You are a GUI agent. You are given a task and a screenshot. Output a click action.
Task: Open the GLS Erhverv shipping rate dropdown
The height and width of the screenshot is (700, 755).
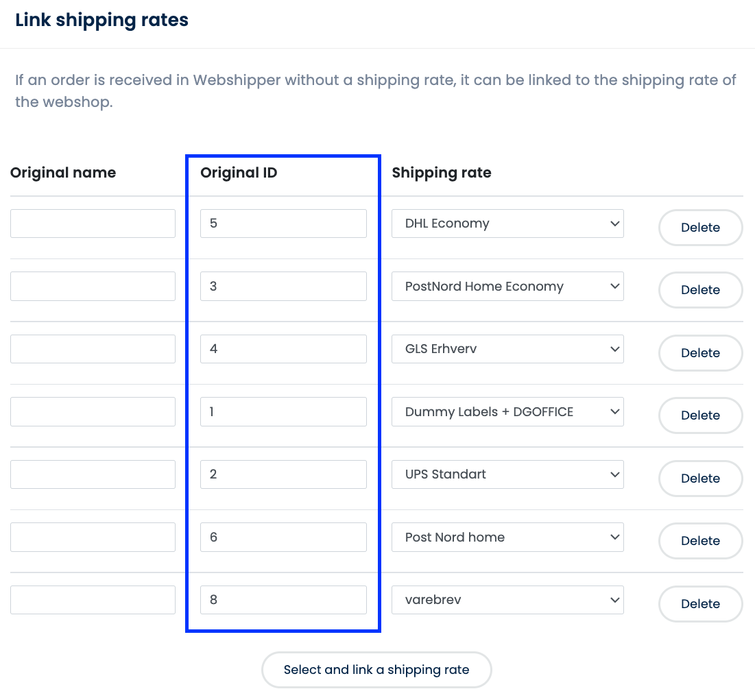click(507, 349)
